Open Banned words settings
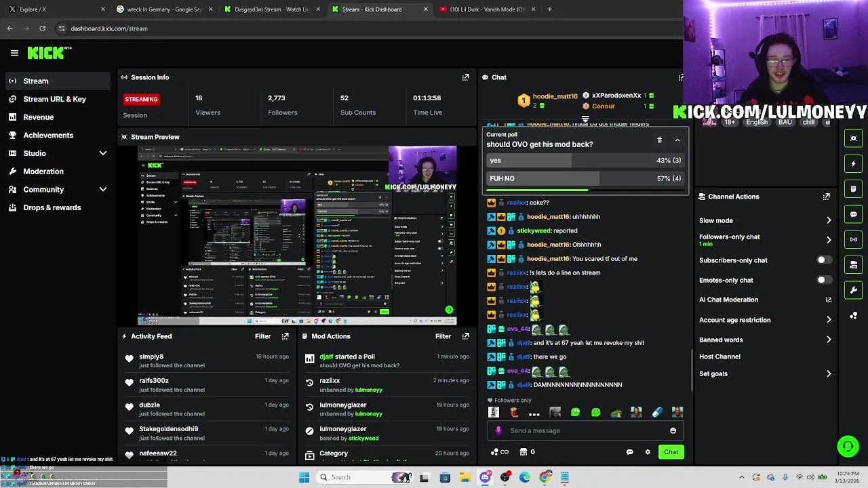The width and height of the screenshot is (868, 488). coord(765,340)
